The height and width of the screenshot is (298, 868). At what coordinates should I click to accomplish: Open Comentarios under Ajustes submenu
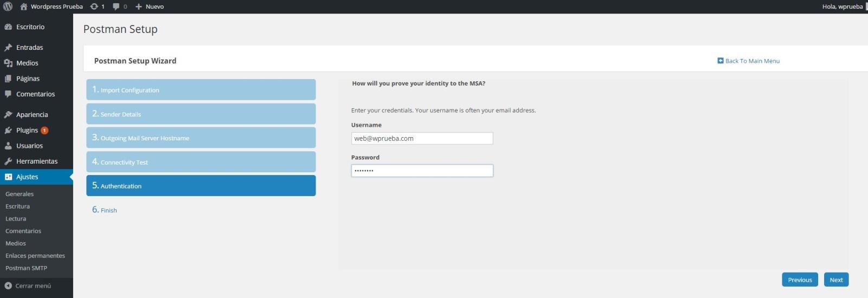tap(23, 231)
